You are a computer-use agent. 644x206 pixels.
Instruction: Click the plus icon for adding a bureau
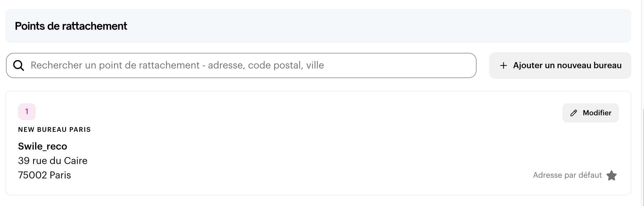[504, 65]
